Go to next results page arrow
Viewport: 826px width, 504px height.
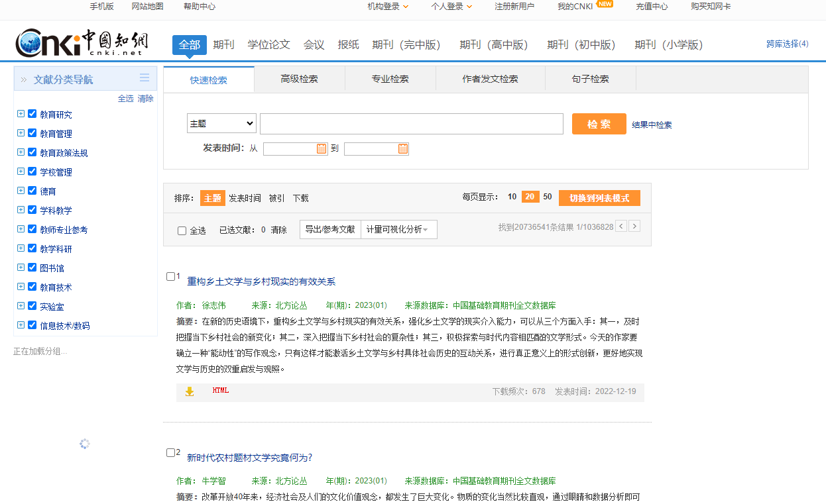point(634,227)
